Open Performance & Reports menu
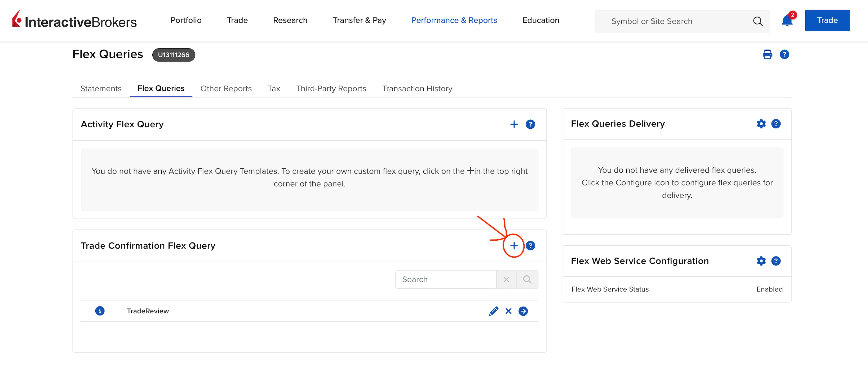 click(x=454, y=20)
